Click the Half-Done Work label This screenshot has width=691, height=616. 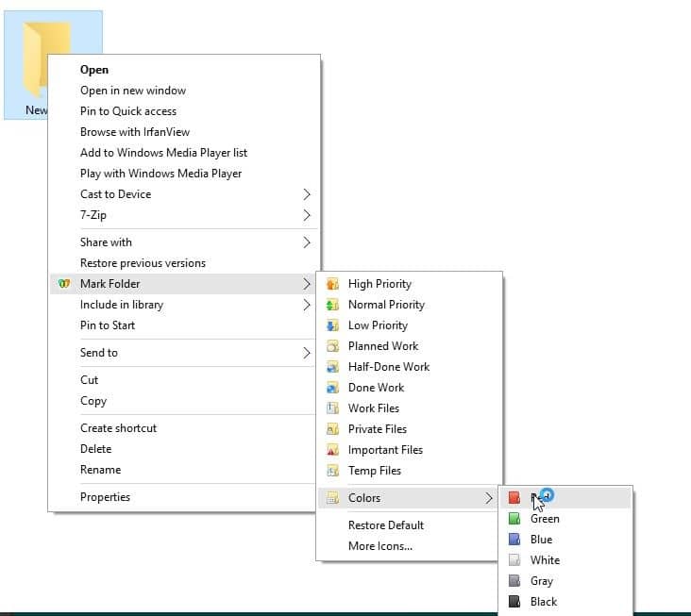(x=389, y=367)
